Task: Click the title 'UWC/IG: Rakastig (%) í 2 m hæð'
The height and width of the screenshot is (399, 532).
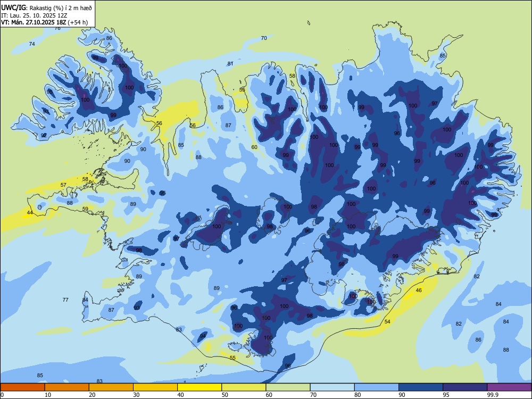Action: coord(46,7)
